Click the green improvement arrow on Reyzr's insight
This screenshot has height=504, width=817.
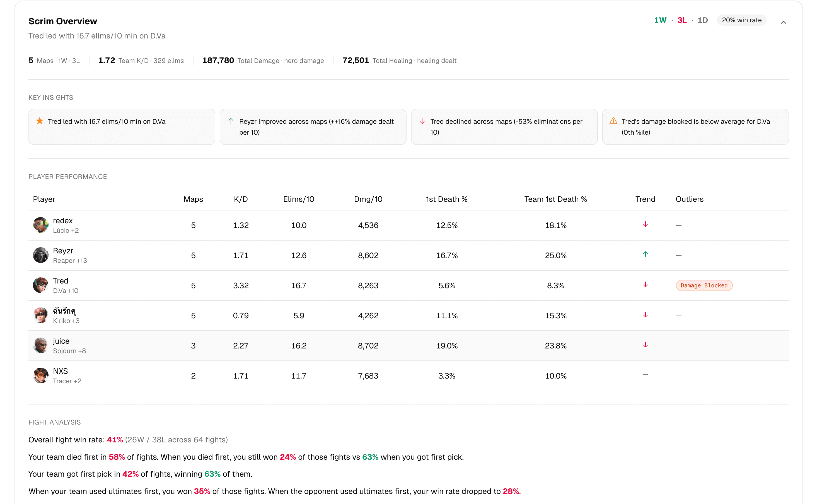231,121
